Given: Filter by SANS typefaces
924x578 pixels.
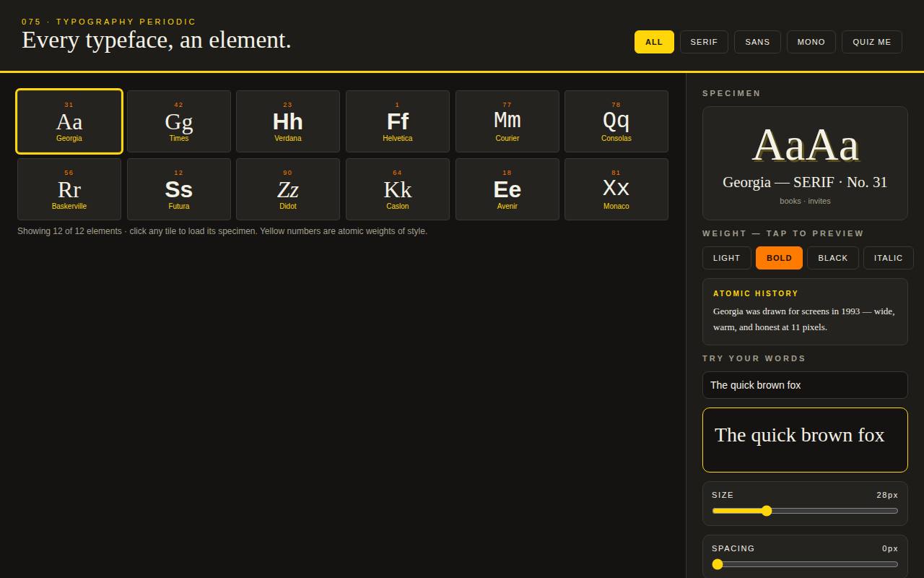Looking at the screenshot, I should coord(757,42).
